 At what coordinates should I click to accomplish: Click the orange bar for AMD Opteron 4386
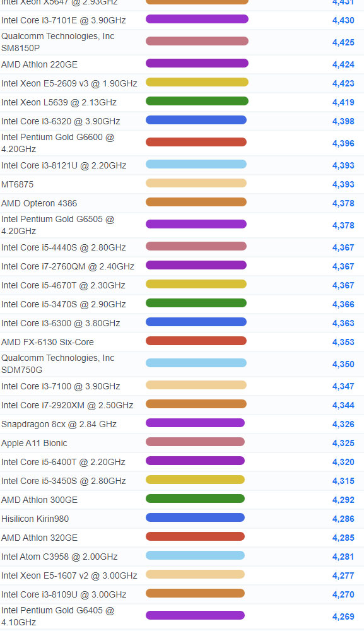pyautogui.click(x=196, y=202)
